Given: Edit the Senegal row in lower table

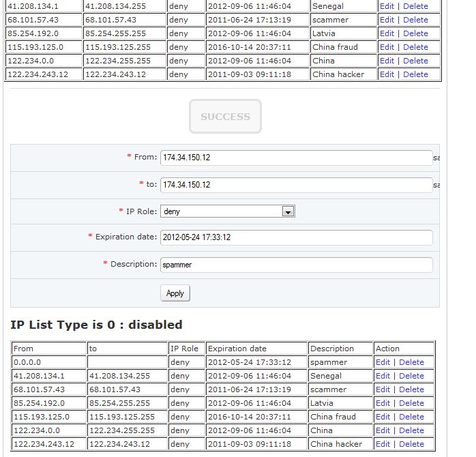Looking at the screenshot, I should pyautogui.click(x=383, y=376).
